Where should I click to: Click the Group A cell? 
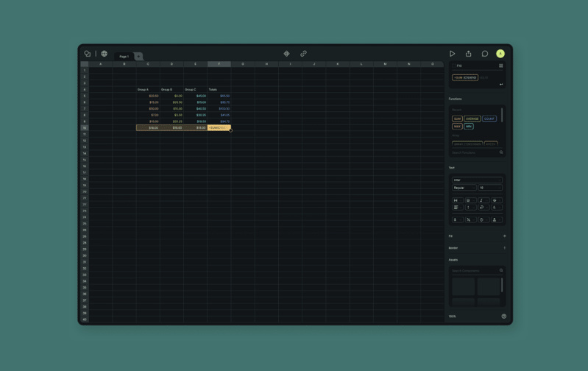(148, 89)
